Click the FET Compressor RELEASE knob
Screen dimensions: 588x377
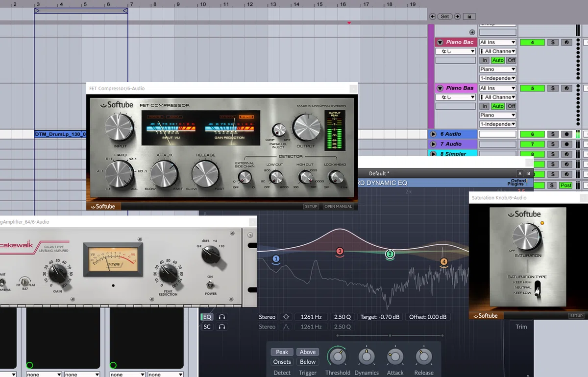click(x=206, y=174)
